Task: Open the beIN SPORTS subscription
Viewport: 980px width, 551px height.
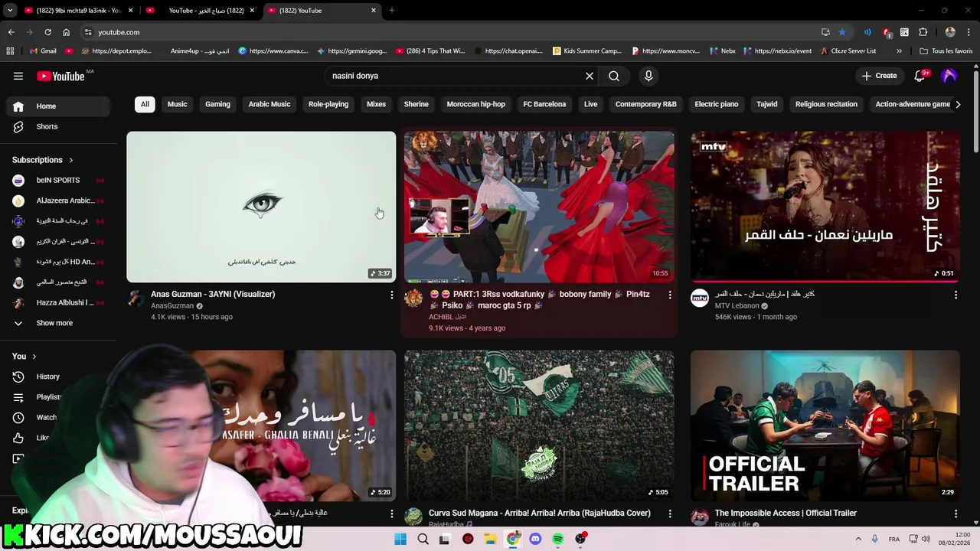Action: point(58,181)
